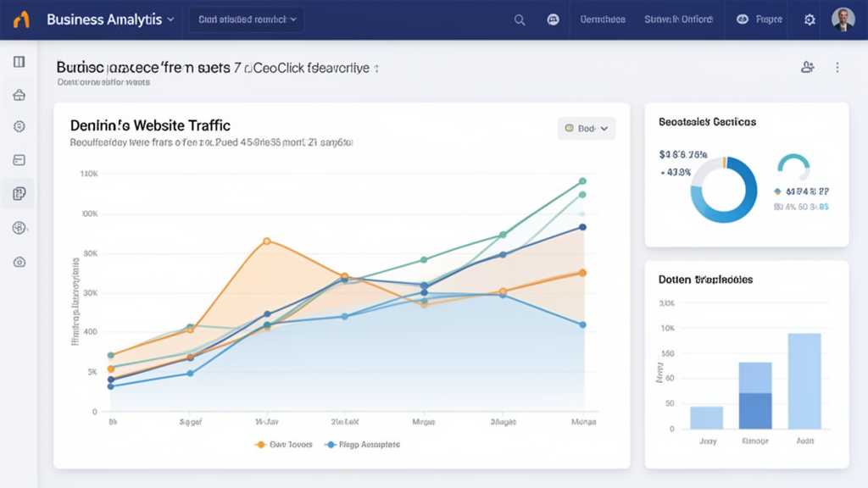Click the sidebar circular gear icon
The height and width of the screenshot is (488, 868).
pos(19,127)
